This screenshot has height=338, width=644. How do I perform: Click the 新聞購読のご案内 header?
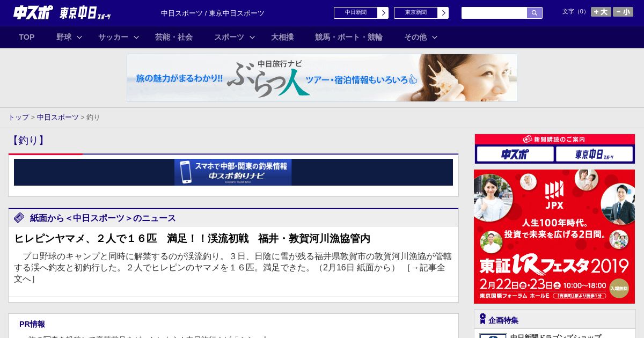point(554,139)
